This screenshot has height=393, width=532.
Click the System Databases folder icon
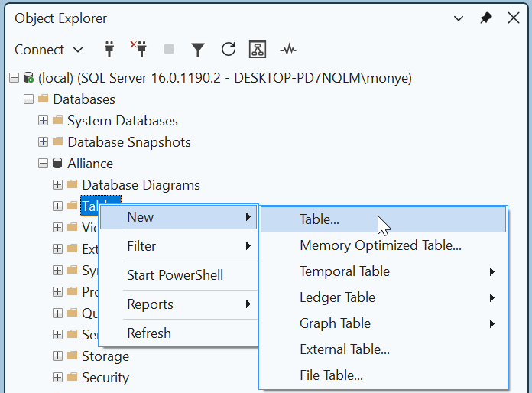57,120
